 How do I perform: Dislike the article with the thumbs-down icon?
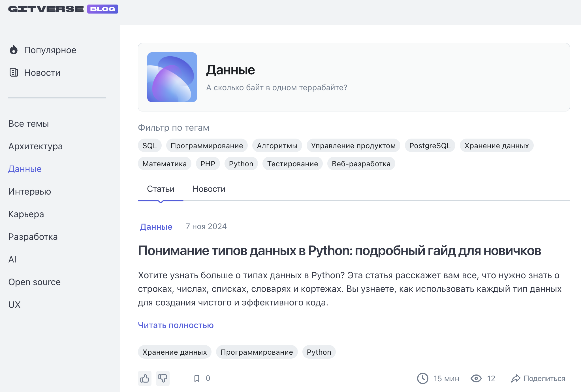[x=163, y=378]
